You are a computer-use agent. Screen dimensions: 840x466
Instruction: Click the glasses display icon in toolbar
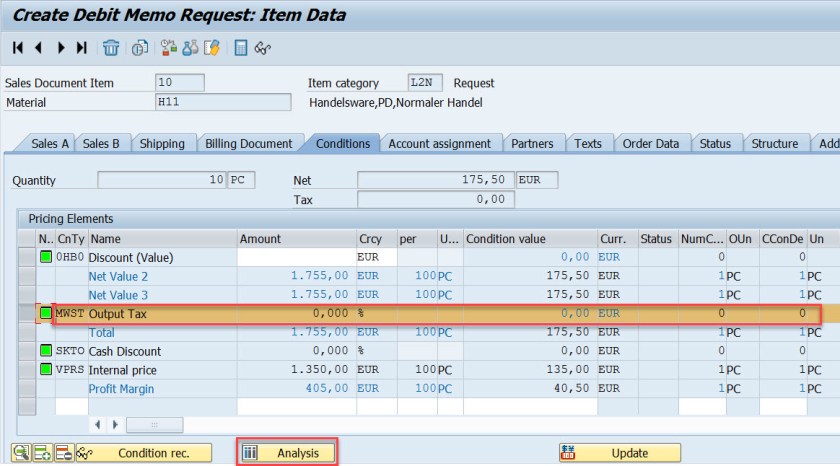point(263,47)
